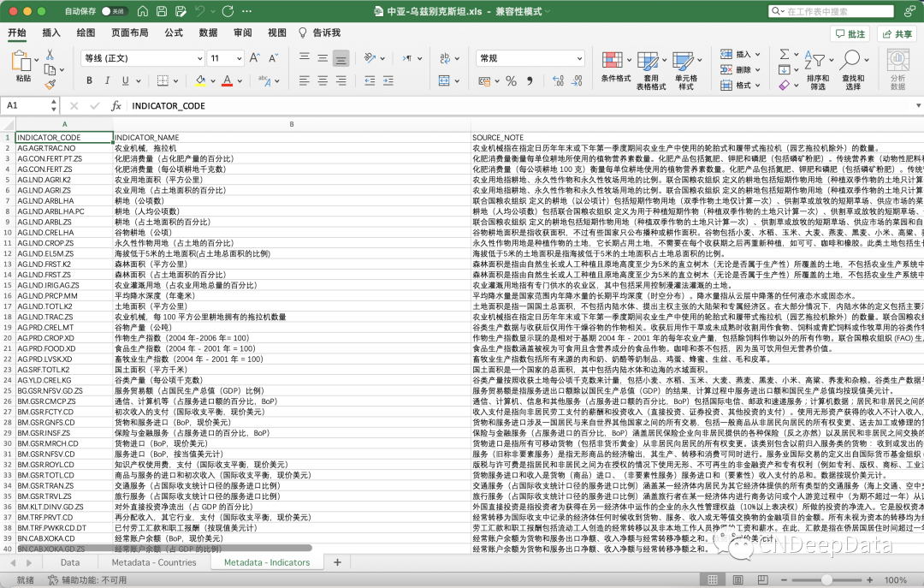Align text to top
Viewport: 924px width, 588px height.
[x=304, y=58]
